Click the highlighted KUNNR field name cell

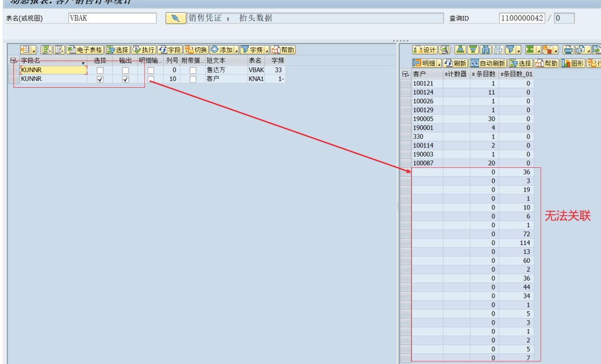(53, 70)
